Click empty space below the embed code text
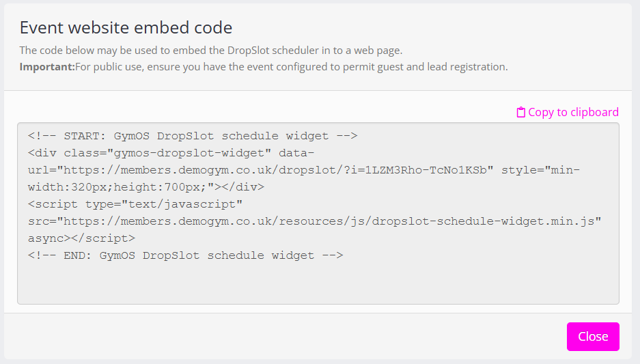The width and height of the screenshot is (640, 364). [x=318, y=283]
